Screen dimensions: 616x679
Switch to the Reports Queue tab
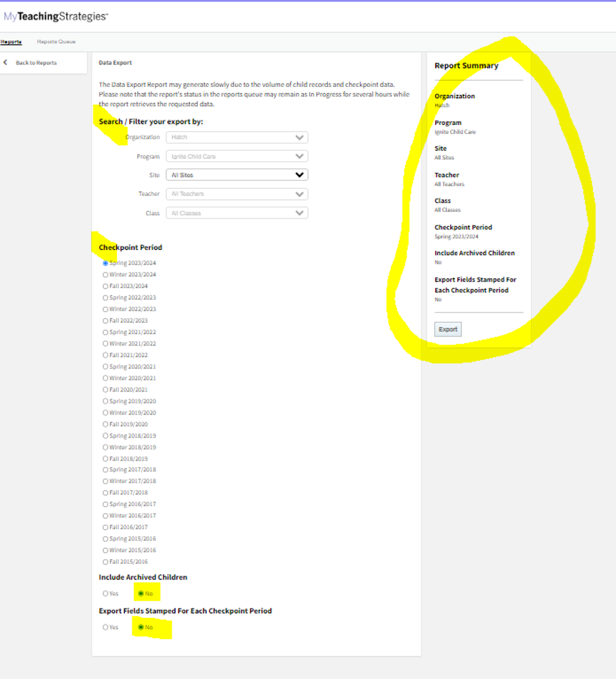[x=56, y=41]
